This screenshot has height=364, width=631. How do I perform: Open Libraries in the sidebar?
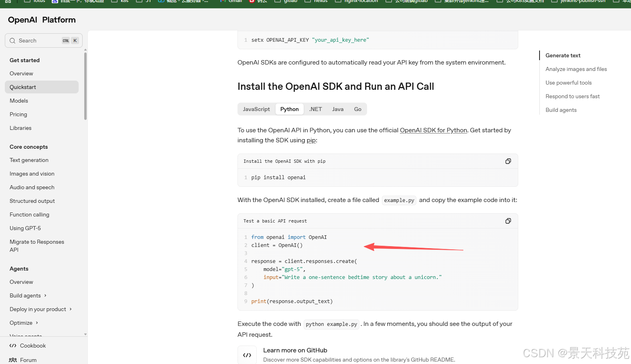point(42,128)
